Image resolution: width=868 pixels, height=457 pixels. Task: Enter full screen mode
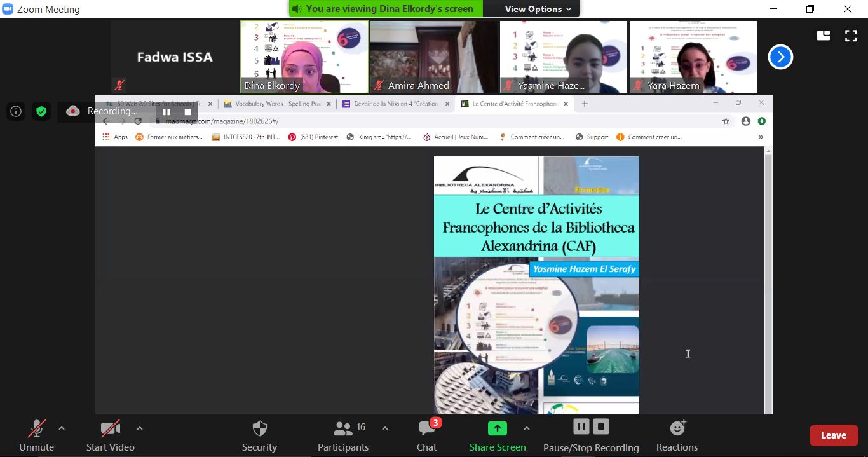coord(851,36)
